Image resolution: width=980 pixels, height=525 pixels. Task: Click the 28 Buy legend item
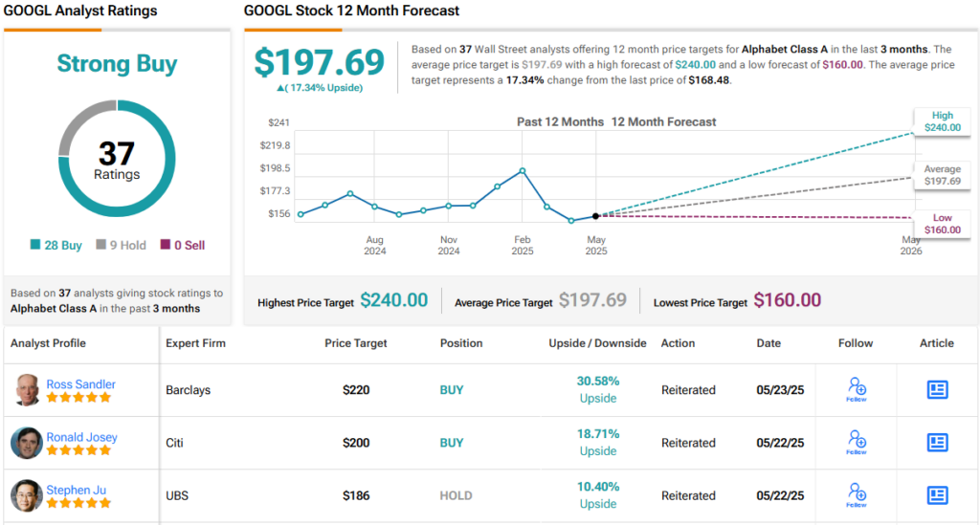tap(56, 246)
